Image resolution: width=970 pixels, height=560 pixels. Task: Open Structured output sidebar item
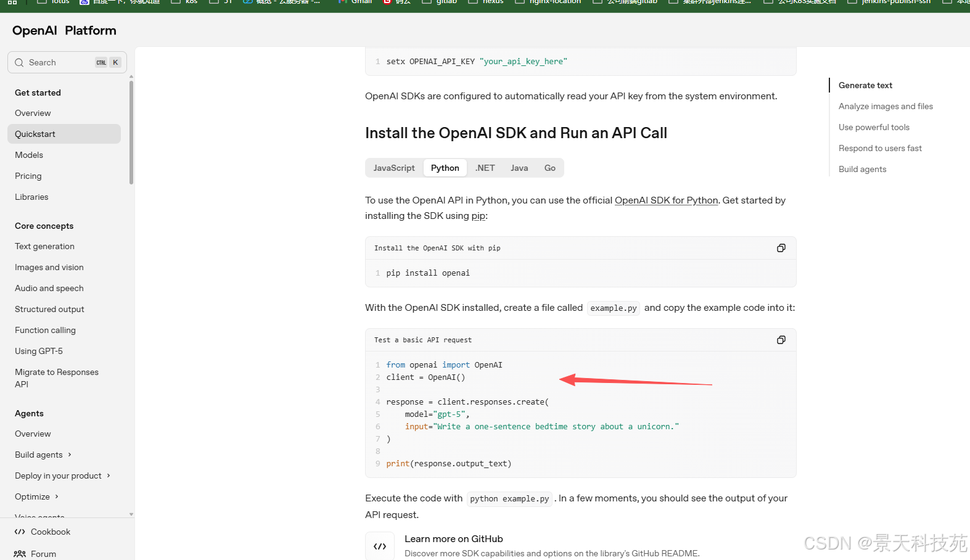(x=64, y=309)
